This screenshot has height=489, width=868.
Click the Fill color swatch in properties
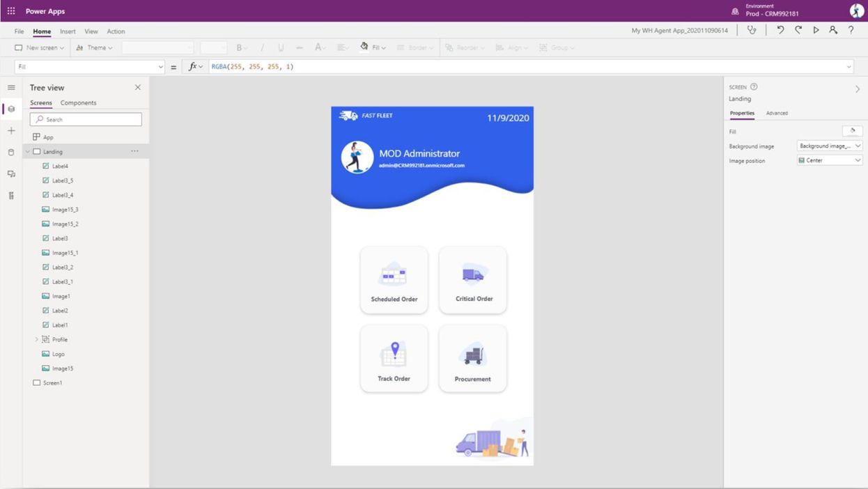pos(853,131)
